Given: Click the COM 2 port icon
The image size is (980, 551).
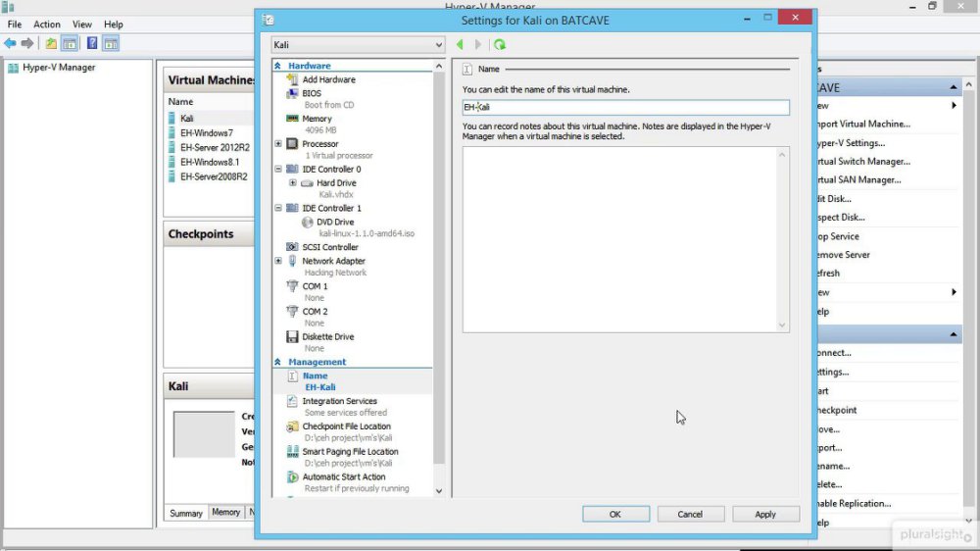Looking at the screenshot, I should (292, 312).
